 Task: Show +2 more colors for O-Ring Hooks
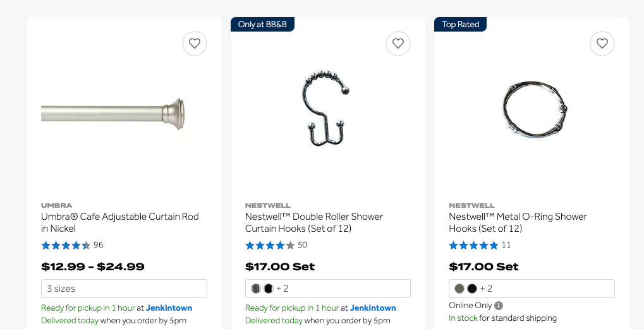[486, 289]
